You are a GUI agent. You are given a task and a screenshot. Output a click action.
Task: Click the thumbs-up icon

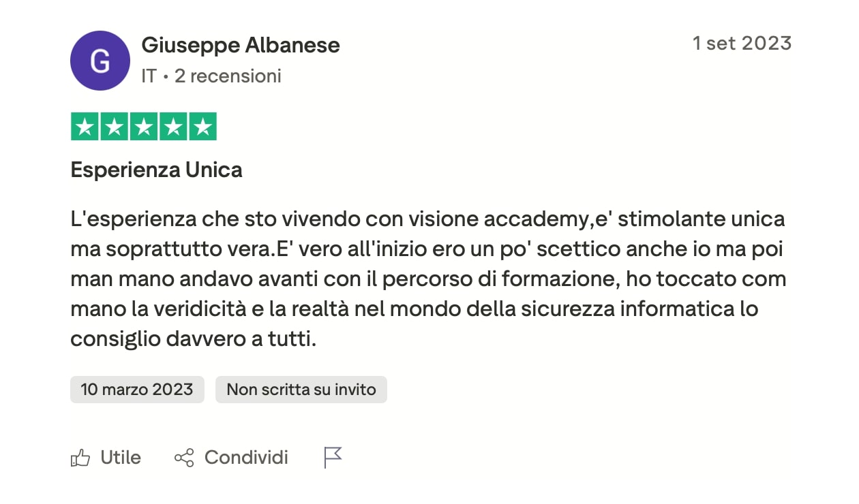pos(80,458)
